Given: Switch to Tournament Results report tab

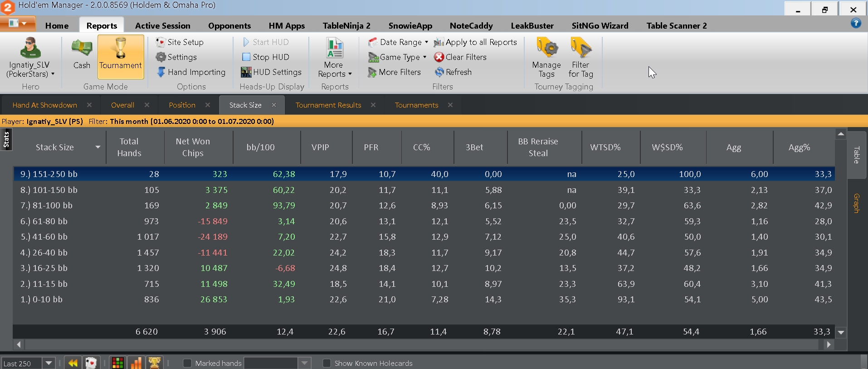Looking at the screenshot, I should (x=328, y=105).
